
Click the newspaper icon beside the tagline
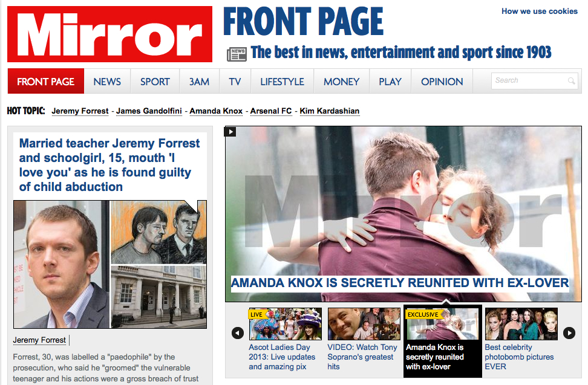[x=237, y=54]
